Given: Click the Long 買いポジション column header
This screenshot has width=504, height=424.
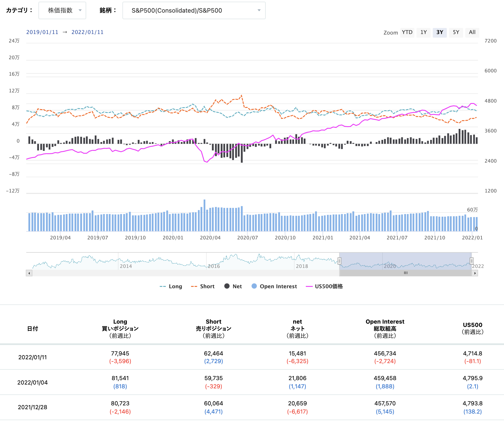Looking at the screenshot, I should tap(120, 329).
